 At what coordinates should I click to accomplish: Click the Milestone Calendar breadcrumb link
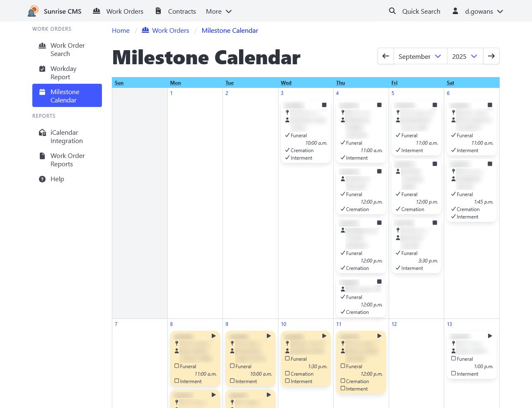pyautogui.click(x=230, y=30)
